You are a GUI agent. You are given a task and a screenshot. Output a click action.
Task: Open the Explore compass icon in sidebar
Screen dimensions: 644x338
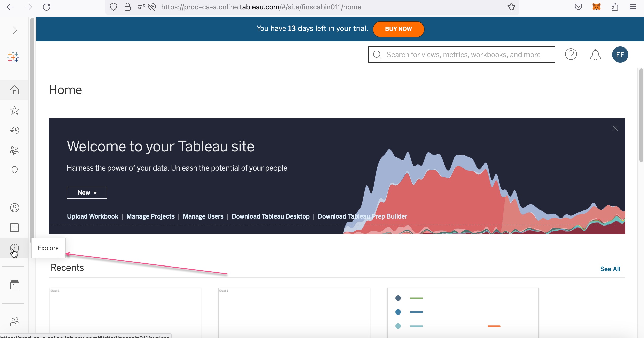point(14,248)
